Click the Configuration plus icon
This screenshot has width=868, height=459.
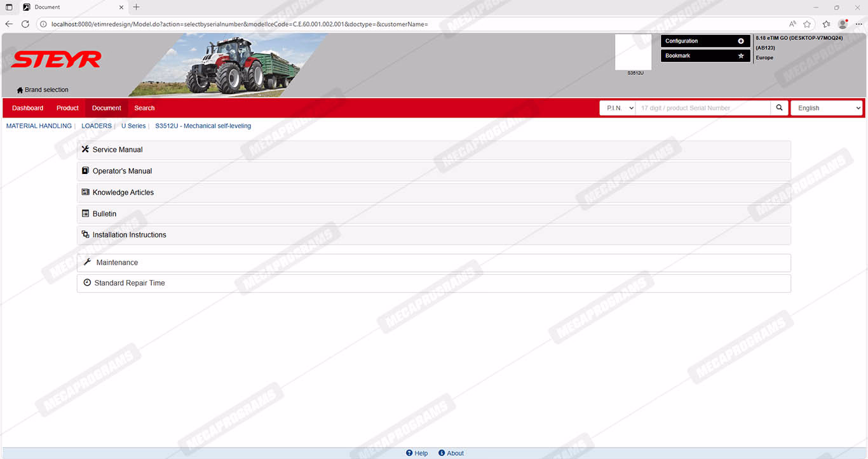pos(740,41)
